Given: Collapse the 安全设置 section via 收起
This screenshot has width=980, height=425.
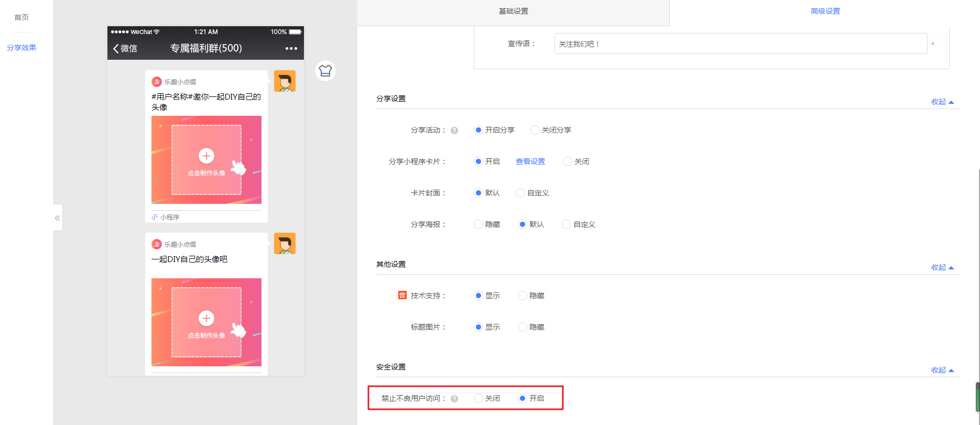Looking at the screenshot, I should 942,370.
